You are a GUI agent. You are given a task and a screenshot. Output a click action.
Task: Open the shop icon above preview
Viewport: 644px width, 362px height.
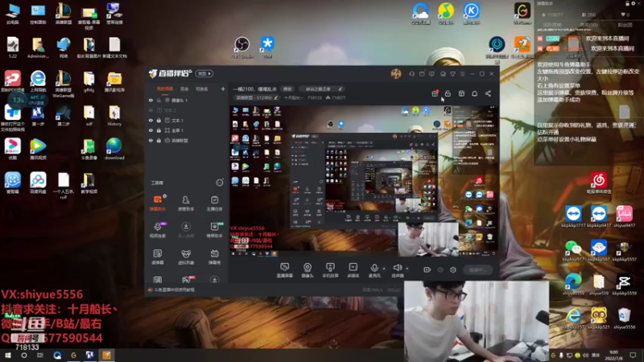point(461,93)
